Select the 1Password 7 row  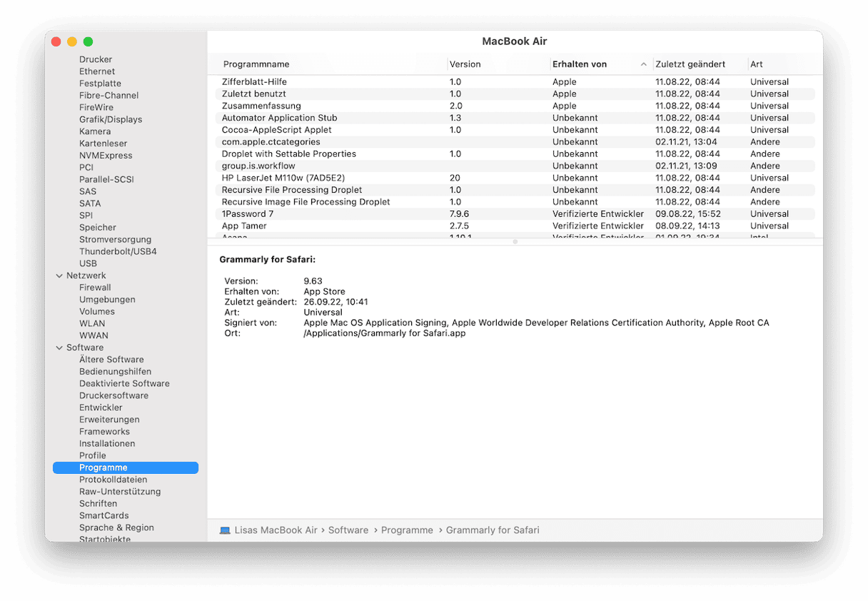[x=248, y=214]
